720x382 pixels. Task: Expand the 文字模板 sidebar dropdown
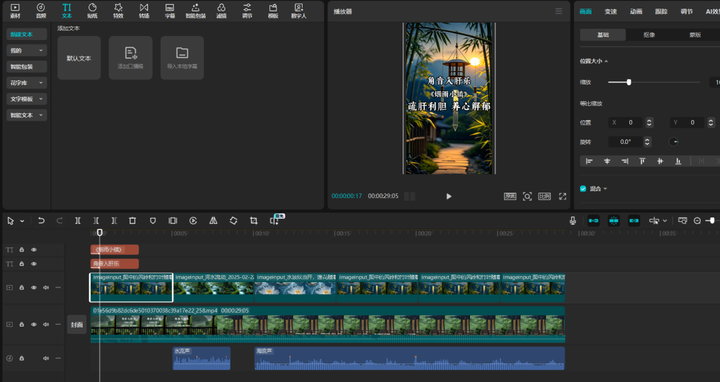(27, 99)
